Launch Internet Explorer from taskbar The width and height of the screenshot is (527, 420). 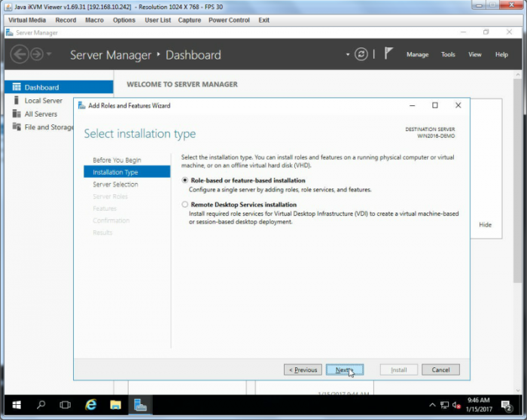pos(90,404)
